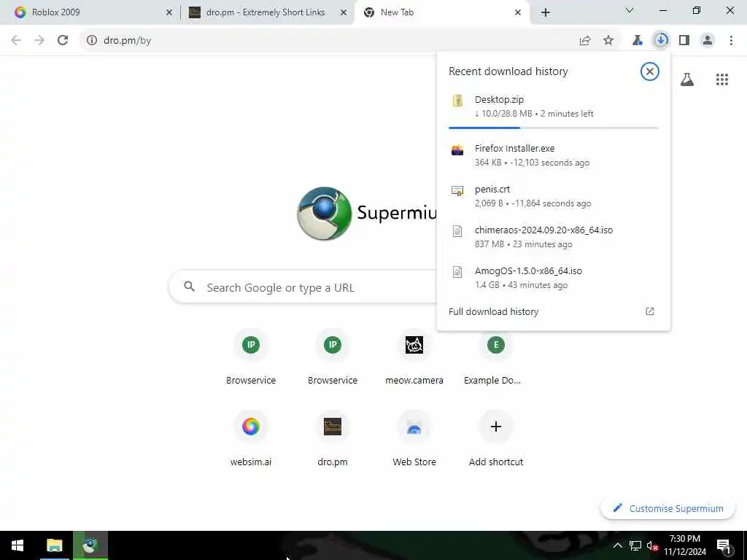Toggle the downloads toolbar button
Image resolution: width=747 pixels, height=560 pixels.
(661, 41)
